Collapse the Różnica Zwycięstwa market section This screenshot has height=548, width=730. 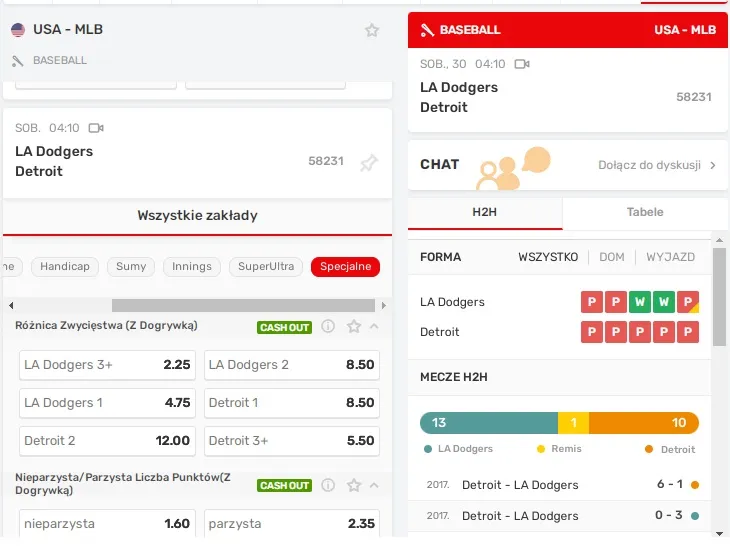(374, 326)
